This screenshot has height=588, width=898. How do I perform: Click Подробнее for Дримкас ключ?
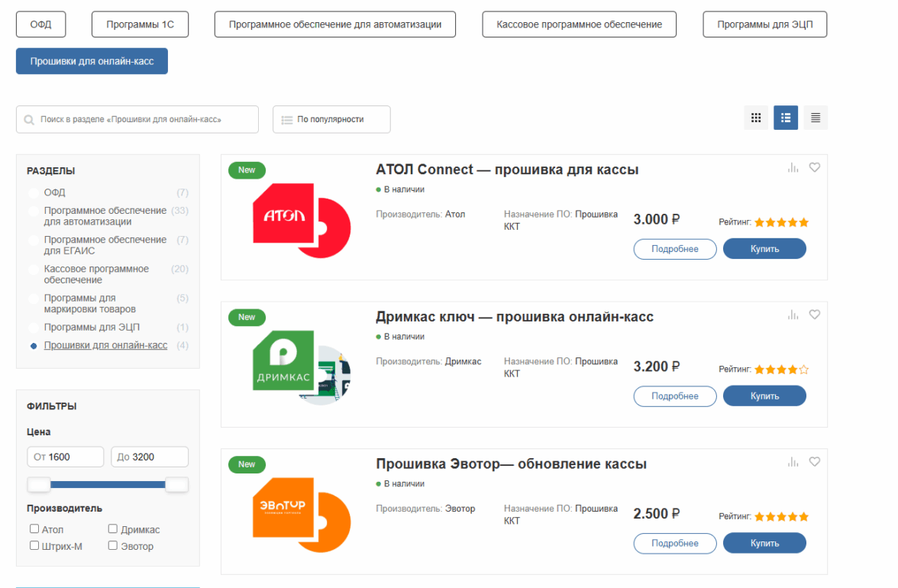coord(675,396)
